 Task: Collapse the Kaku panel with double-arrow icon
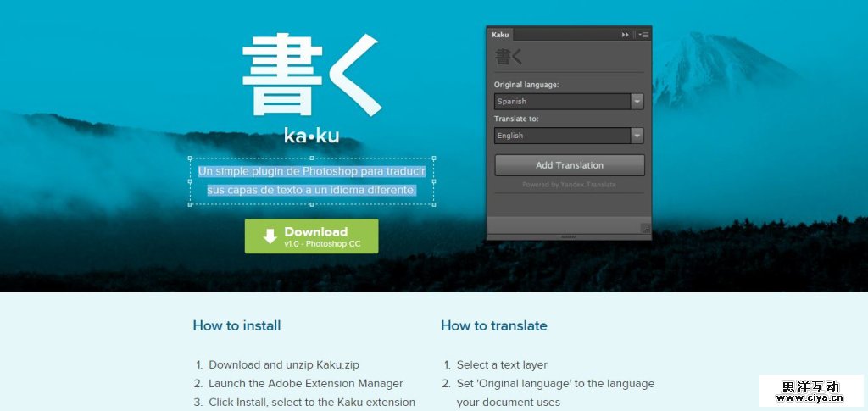coord(626,35)
